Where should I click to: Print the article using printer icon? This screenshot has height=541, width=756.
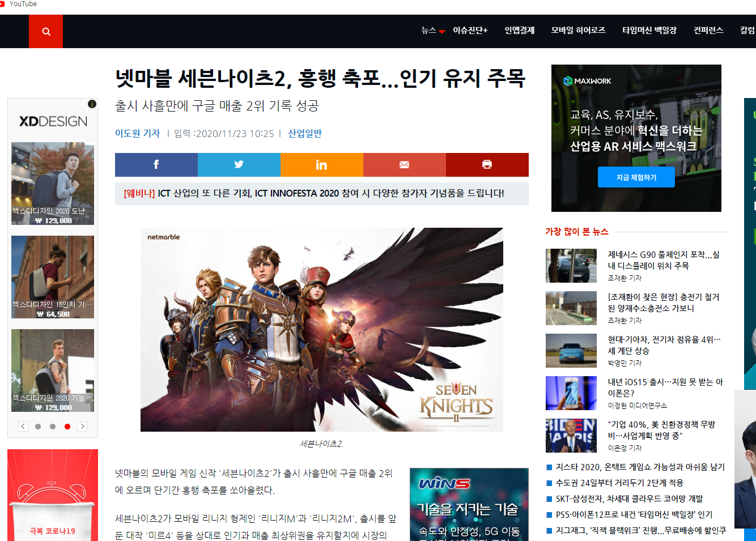click(487, 165)
